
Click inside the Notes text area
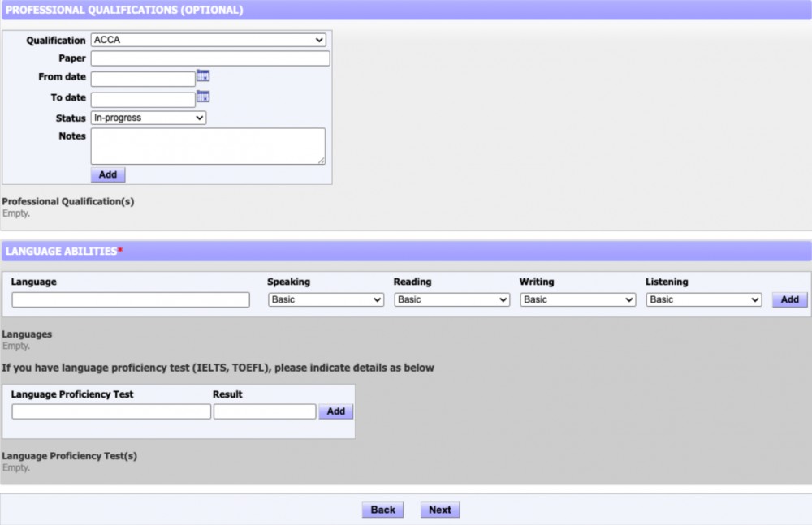point(208,146)
